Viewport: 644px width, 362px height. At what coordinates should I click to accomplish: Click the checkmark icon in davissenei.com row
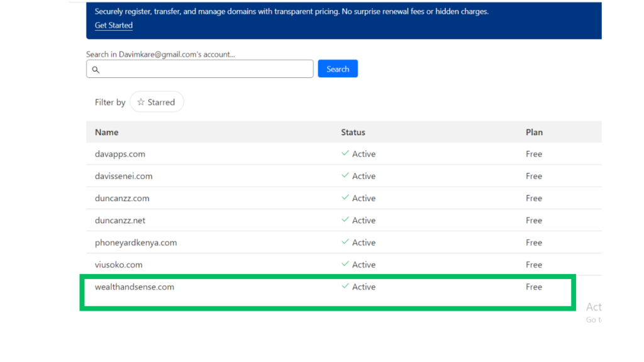coord(345,175)
